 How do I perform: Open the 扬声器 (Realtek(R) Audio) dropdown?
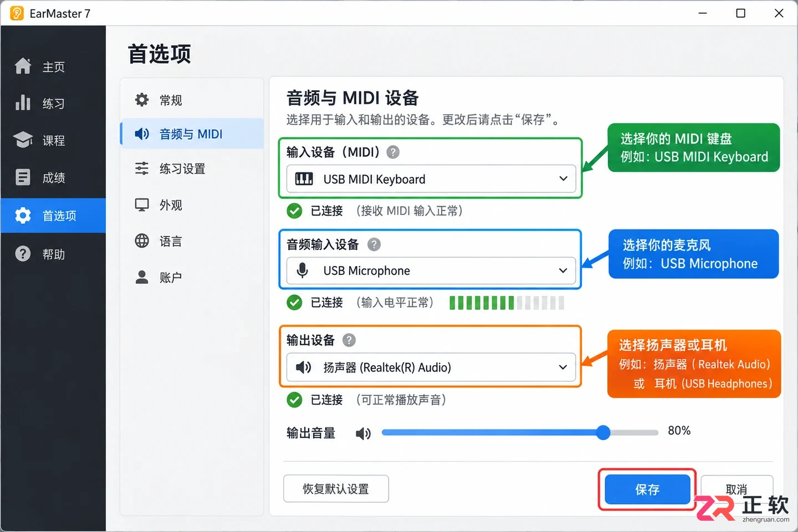(x=431, y=367)
